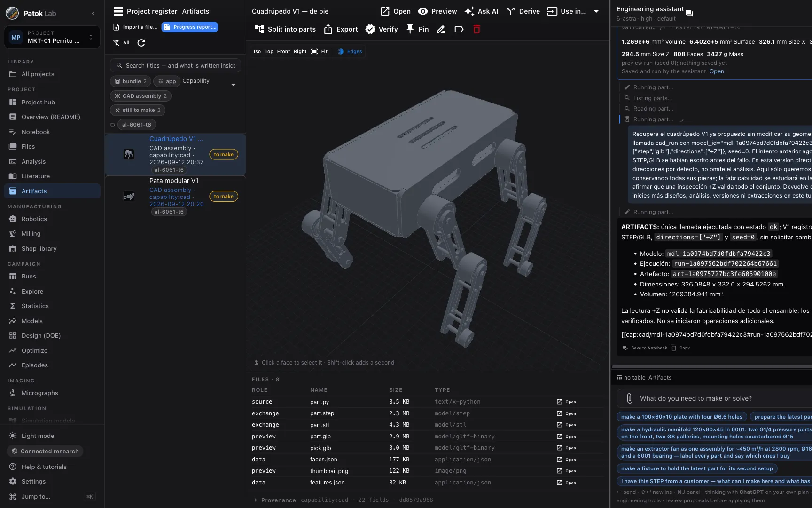
Task: Click the Export icon
Action: pos(328,29)
